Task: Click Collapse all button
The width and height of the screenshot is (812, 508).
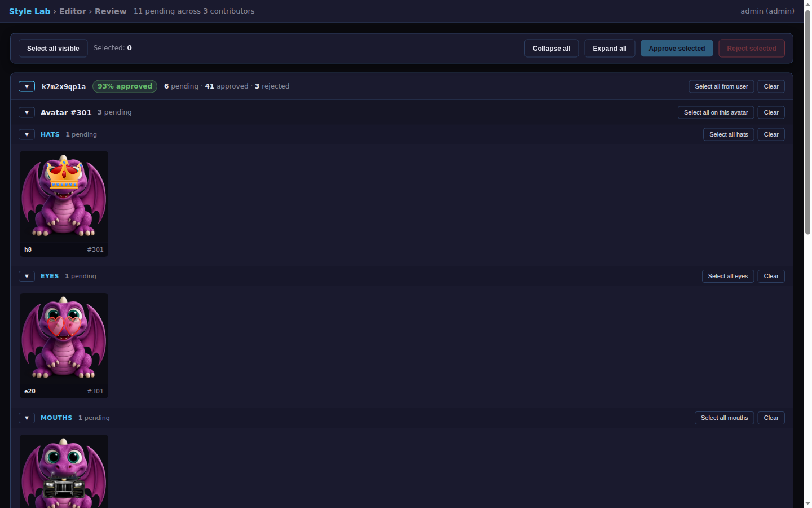Action: coord(551,49)
